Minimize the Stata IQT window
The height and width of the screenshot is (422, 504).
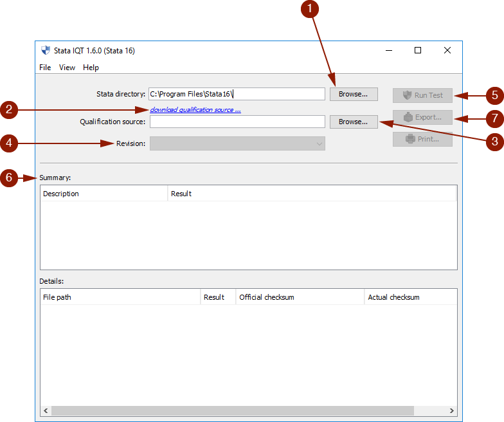(389, 50)
